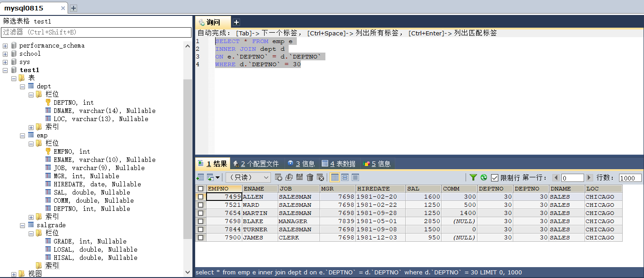644x278 pixels.
Task: Sort by the SAL column header
Action: (423, 189)
